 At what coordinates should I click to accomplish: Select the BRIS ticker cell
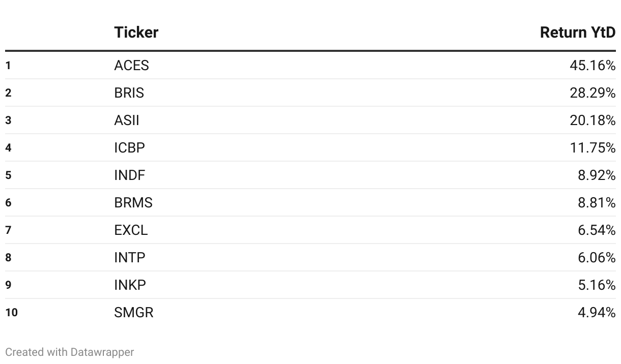(x=129, y=93)
